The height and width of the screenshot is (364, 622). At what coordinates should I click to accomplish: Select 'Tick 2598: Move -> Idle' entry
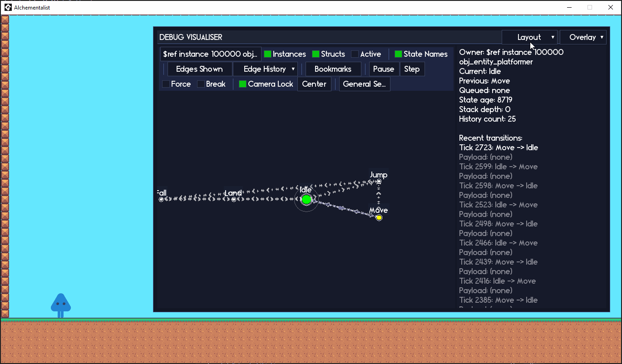[499, 186]
